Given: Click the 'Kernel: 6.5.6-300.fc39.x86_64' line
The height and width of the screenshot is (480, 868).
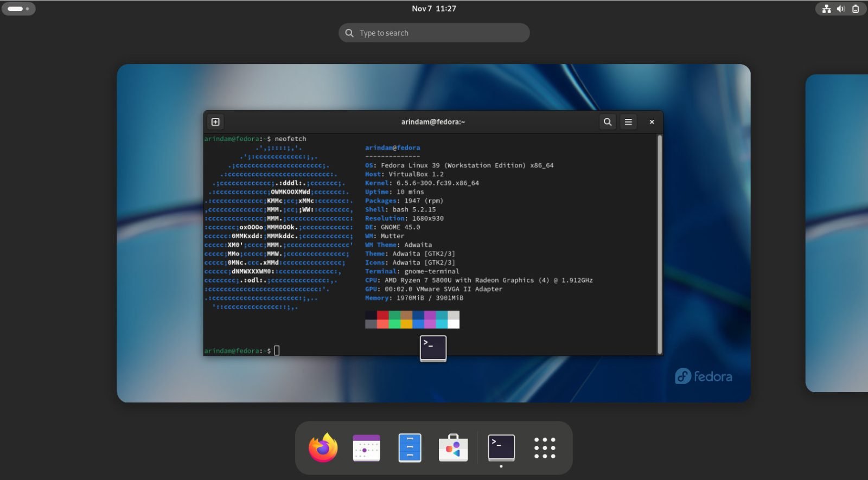Looking at the screenshot, I should pyautogui.click(x=422, y=183).
